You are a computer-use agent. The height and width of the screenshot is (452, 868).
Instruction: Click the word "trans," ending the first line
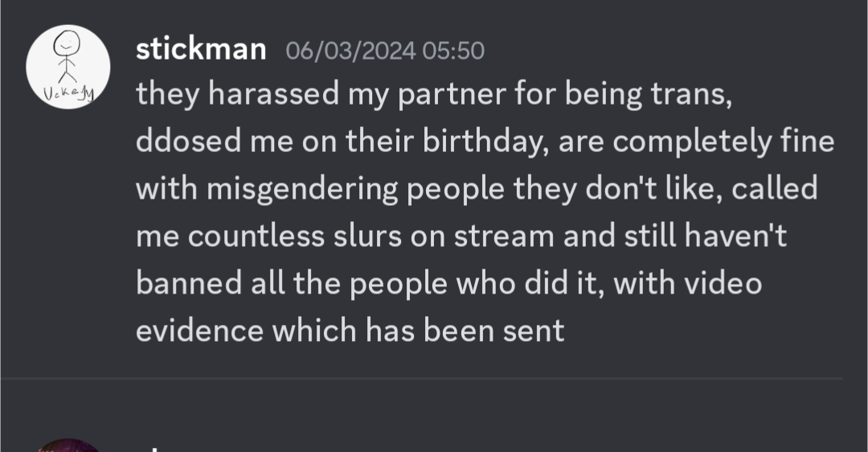(692, 95)
